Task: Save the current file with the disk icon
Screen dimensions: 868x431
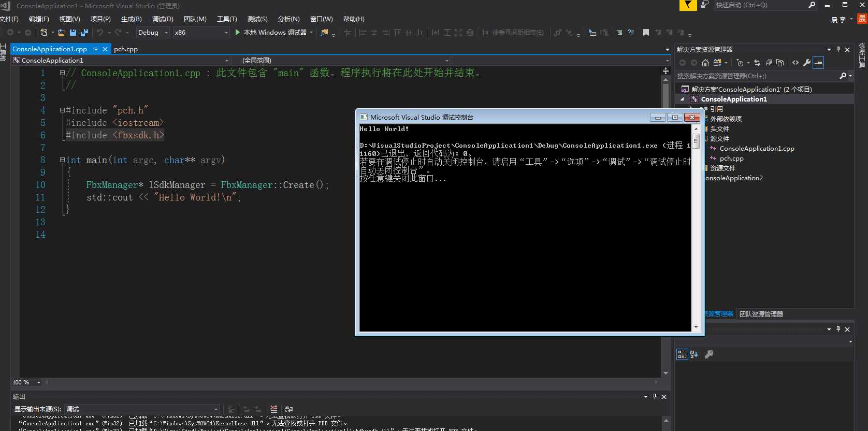Action: [73, 33]
